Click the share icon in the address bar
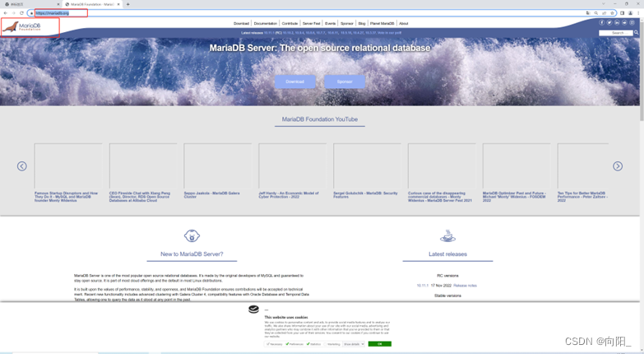 (x=605, y=13)
